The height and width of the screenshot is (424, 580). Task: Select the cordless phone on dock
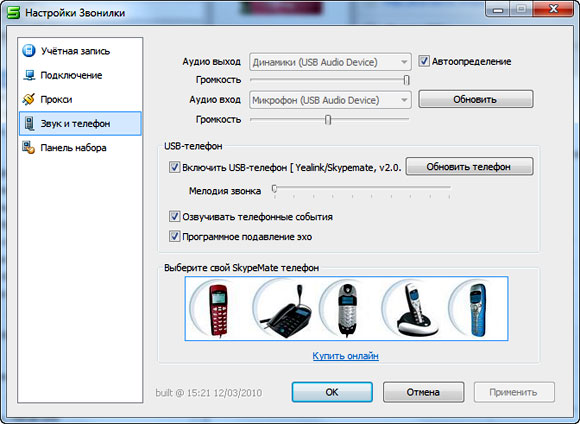click(x=417, y=310)
